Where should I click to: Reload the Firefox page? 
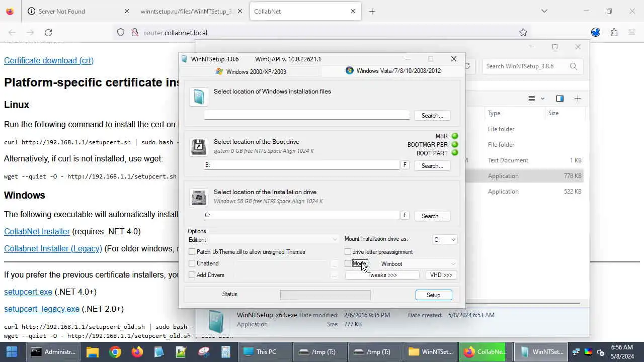pos(48,33)
